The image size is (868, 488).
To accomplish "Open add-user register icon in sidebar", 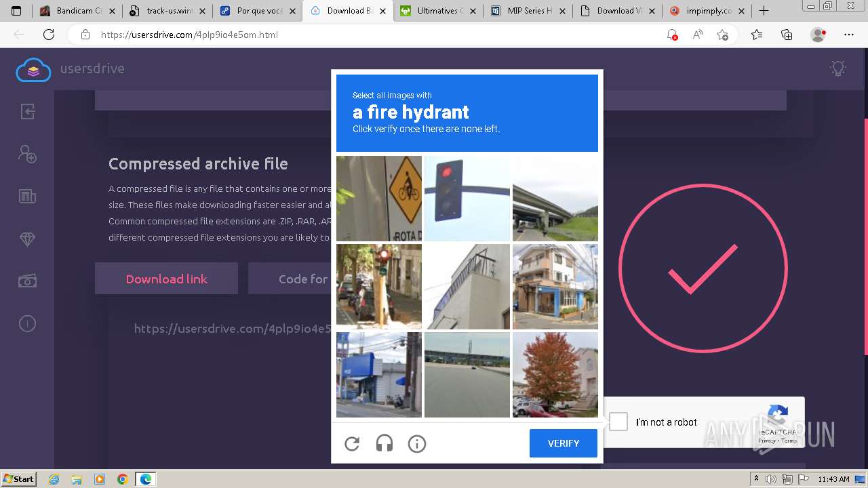I will coord(27,154).
